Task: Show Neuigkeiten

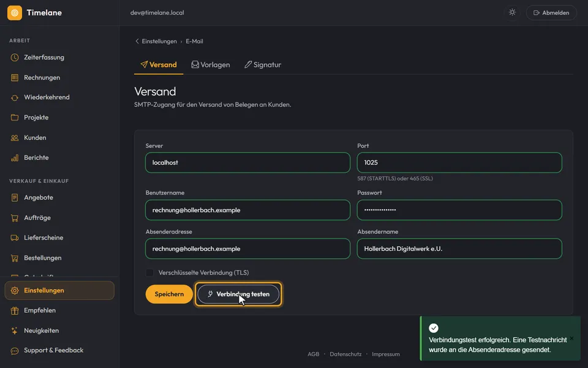Action: pos(59,331)
